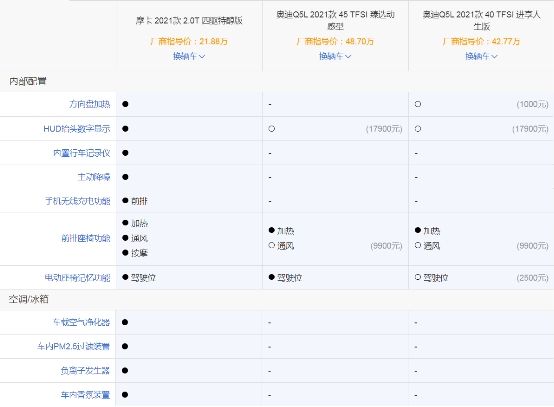Click 通风 optional circle in 45 TFSI column

[x=272, y=245]
